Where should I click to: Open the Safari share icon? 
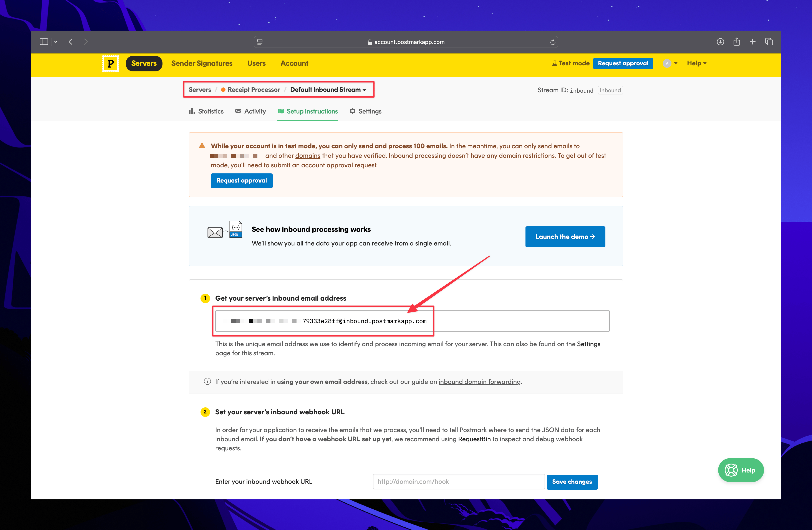click(x=737, y=42)
